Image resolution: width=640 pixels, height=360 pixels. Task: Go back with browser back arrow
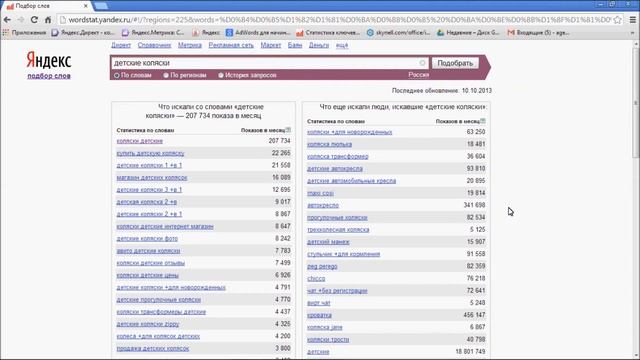7,20
